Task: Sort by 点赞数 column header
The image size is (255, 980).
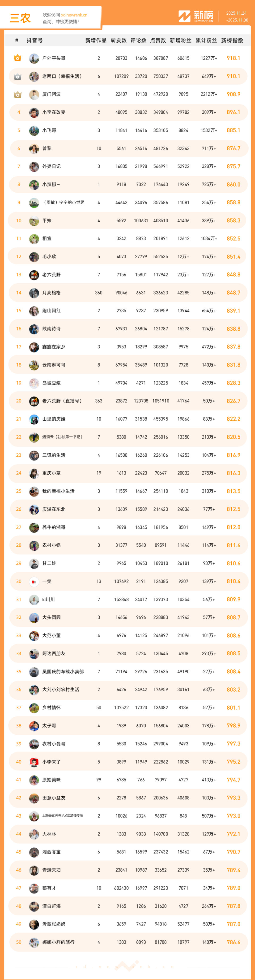Action: 158,40
